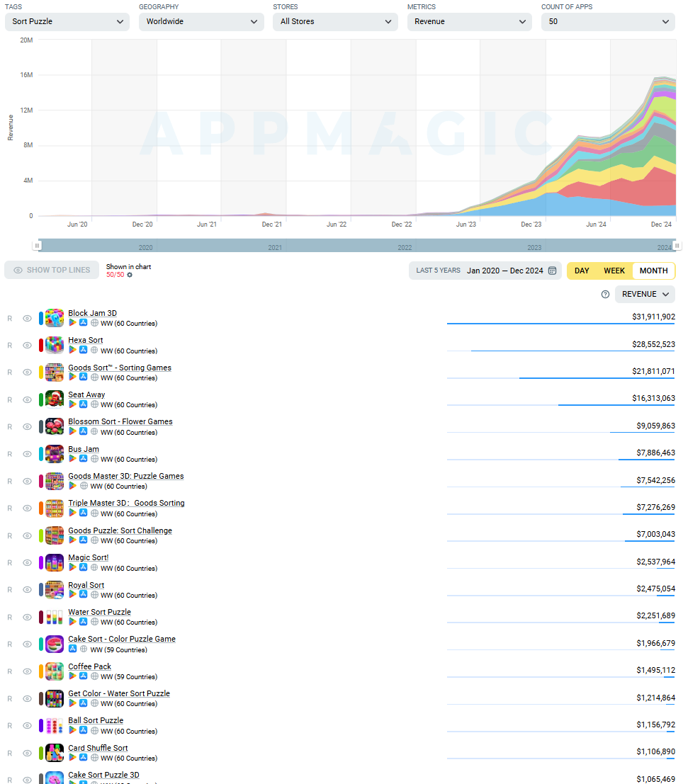Screen dimensions: 683x784
Task: Click Card Shuffle Sort app icon
Action: click(55, 753)
